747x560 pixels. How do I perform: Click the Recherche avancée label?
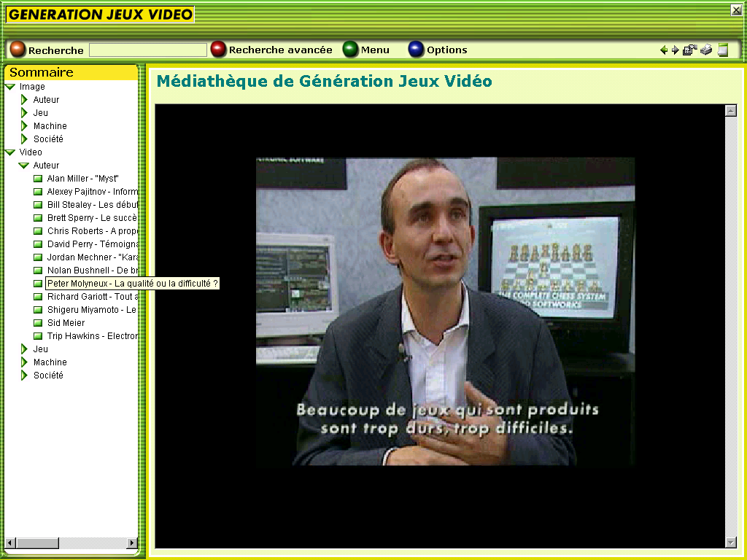[x=280, y=50]
